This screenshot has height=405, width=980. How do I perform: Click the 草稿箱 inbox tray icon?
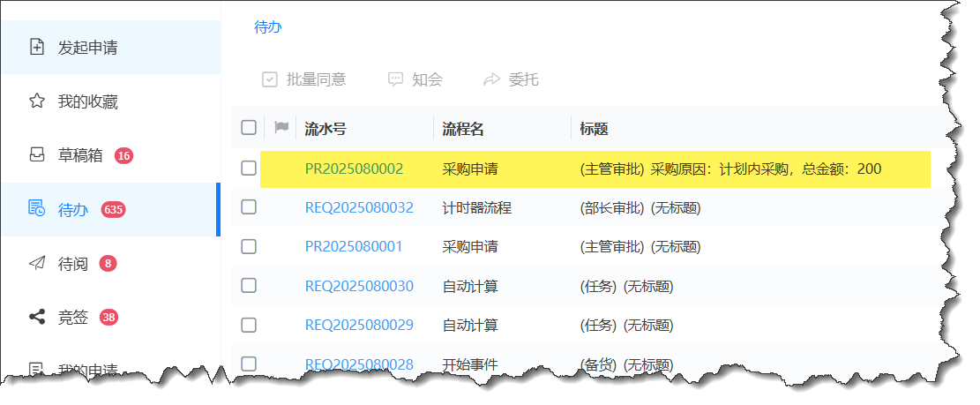37,155
